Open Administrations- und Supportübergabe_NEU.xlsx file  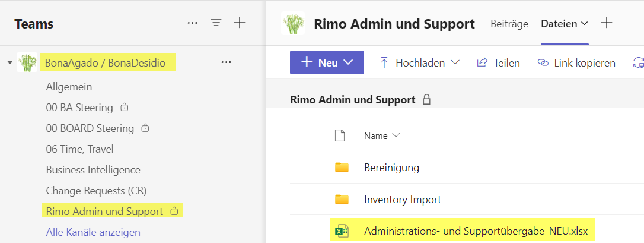[476, 231]
